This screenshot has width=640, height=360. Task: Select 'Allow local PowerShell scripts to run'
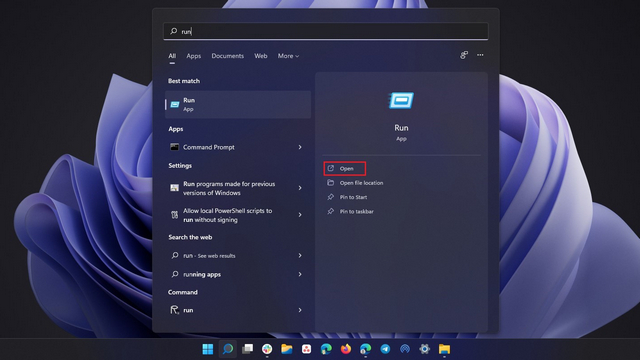coord(238,215)
